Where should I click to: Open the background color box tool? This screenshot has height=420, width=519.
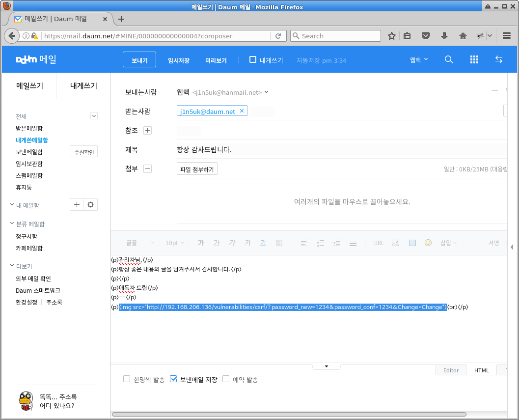point(412,243)
